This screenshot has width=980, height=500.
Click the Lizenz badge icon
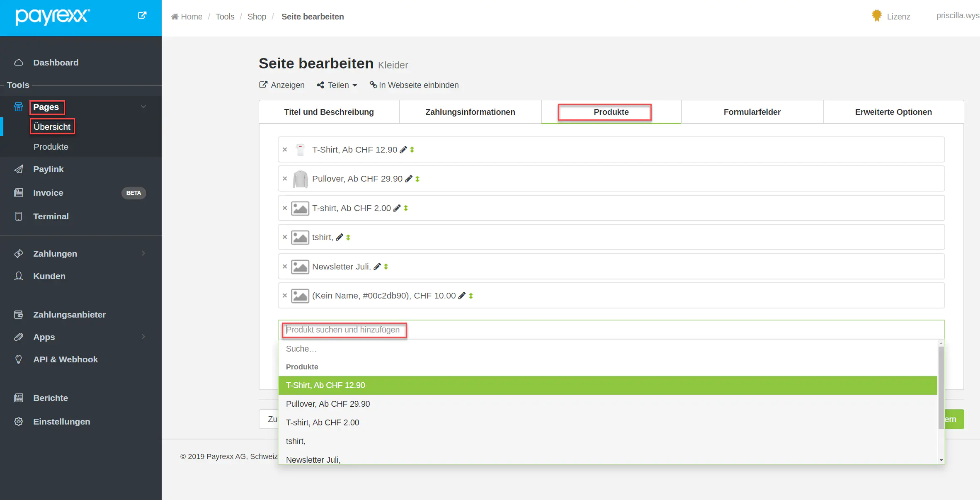point(877,16)
